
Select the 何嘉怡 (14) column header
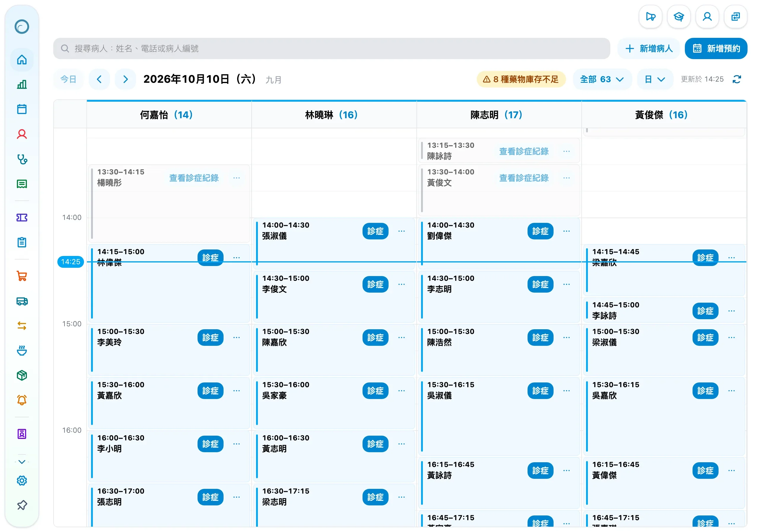point(169,115)
